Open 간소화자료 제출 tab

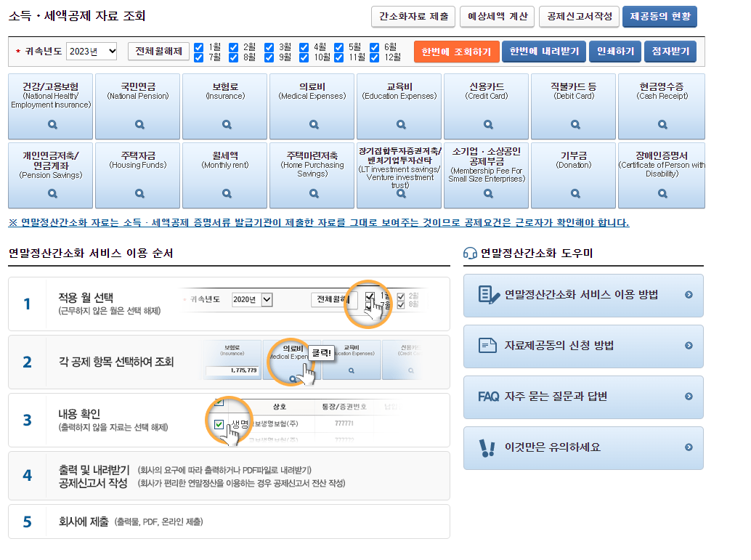click(414, 17)
